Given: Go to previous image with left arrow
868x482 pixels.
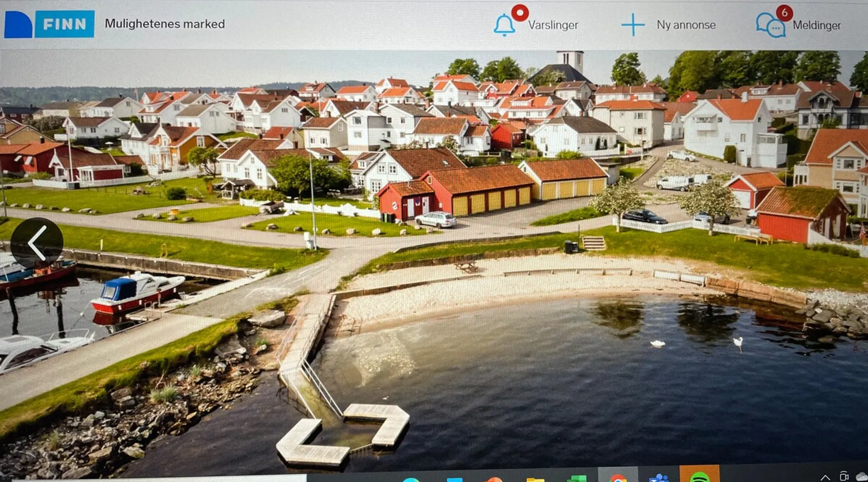Looking at the screenshot, I should [x=37, y=242].
